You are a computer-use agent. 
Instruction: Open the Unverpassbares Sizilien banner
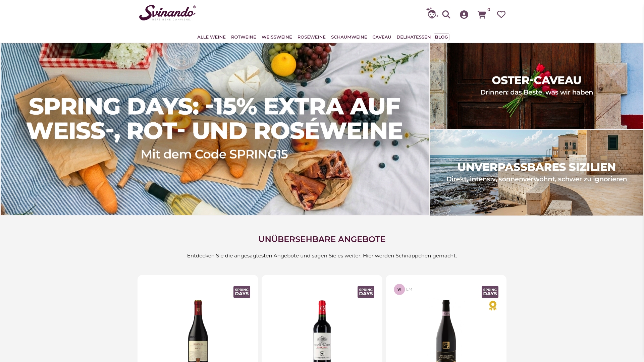[537, 173]
